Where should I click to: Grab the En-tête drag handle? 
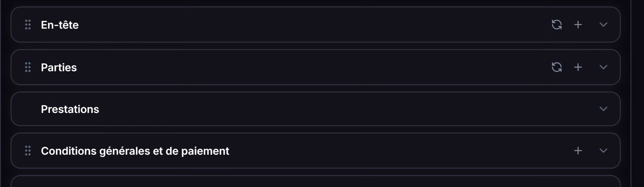[x=28, y=25]
